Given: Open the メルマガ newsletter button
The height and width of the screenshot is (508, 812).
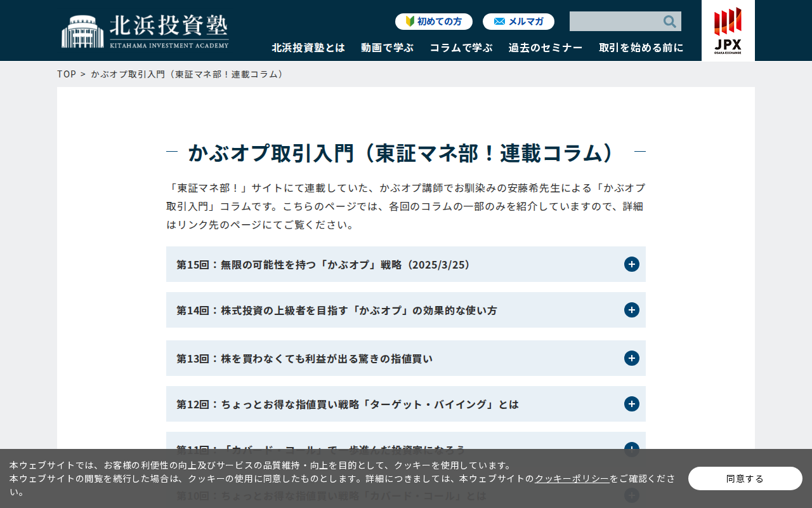Looking at the screenshot, I should (518, 22).
